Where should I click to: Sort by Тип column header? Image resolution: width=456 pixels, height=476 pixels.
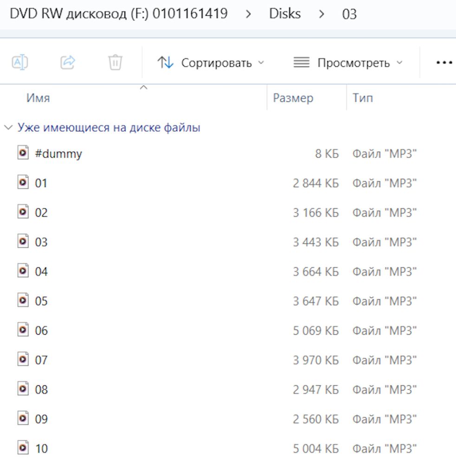coord(363,98)
